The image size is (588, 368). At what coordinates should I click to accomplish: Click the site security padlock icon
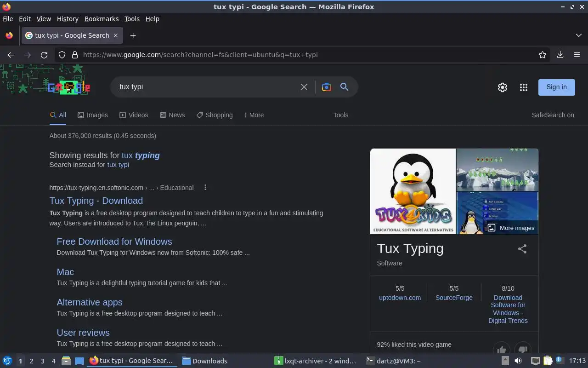(75, 55)
